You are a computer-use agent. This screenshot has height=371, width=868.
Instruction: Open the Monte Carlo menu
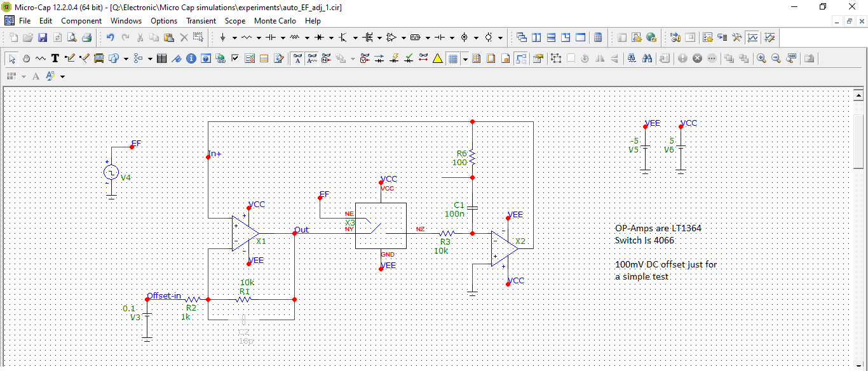[x=275, y=21]
